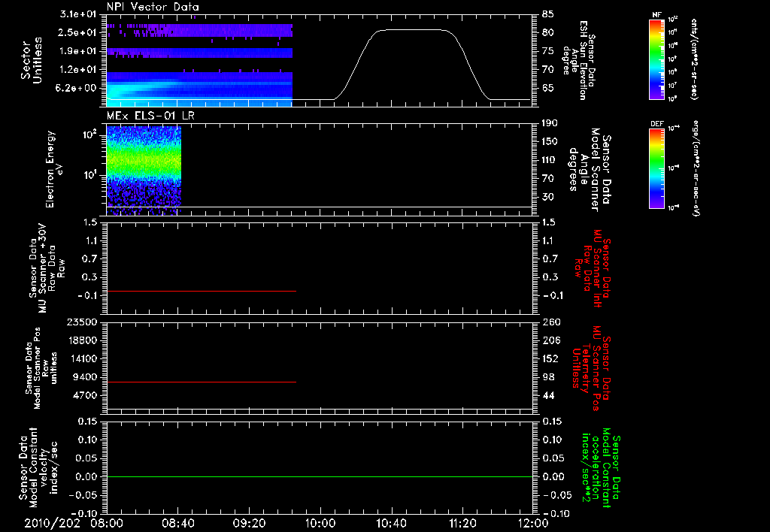Click the '1.2e+01' sector tick label

(x=78, y=70)
